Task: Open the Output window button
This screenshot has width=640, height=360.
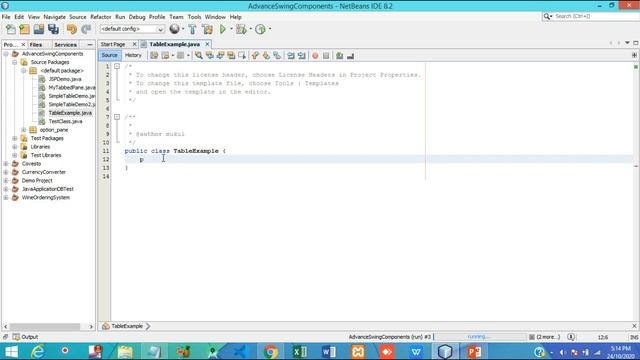Action: coord(25,337)
